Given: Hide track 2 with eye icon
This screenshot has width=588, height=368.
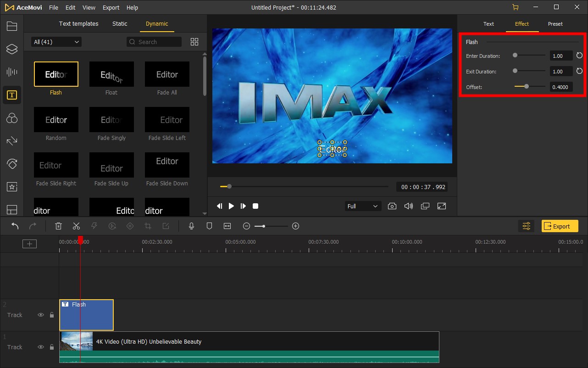Looking at the screenshot, I should pyautogui.click(x=41, y=315).
